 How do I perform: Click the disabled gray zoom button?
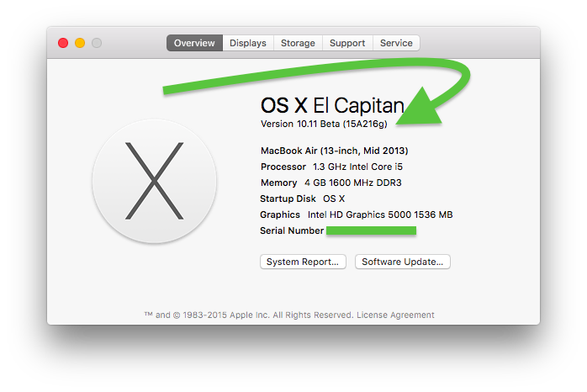click(97, 43)
